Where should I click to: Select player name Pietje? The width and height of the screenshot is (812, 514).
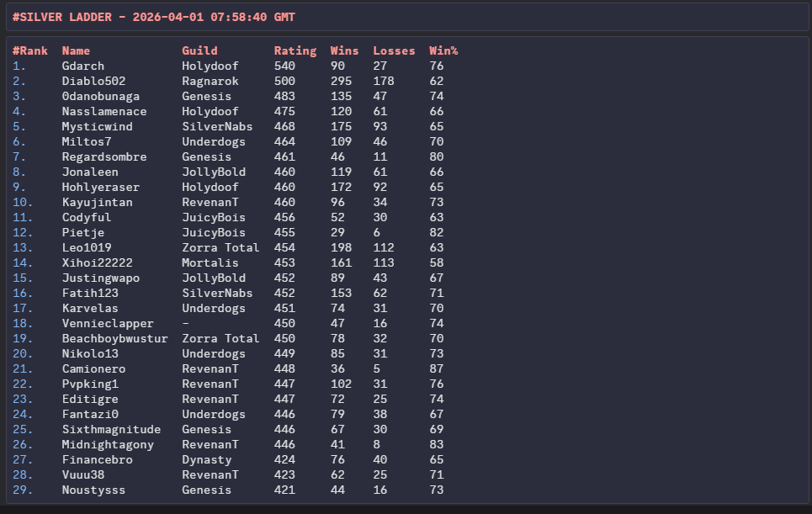(x=82, y=232)
